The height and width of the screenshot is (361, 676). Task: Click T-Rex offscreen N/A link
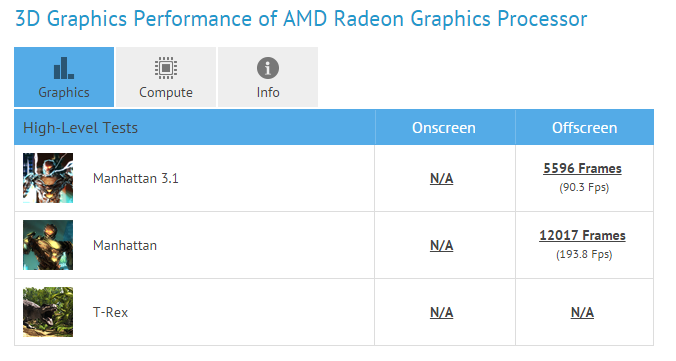(x=582, y=312)
